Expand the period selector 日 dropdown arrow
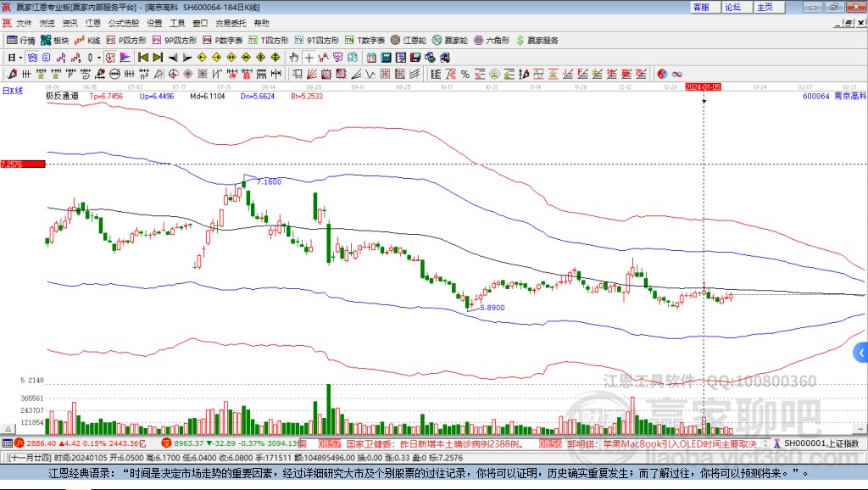 pos(19,57)
